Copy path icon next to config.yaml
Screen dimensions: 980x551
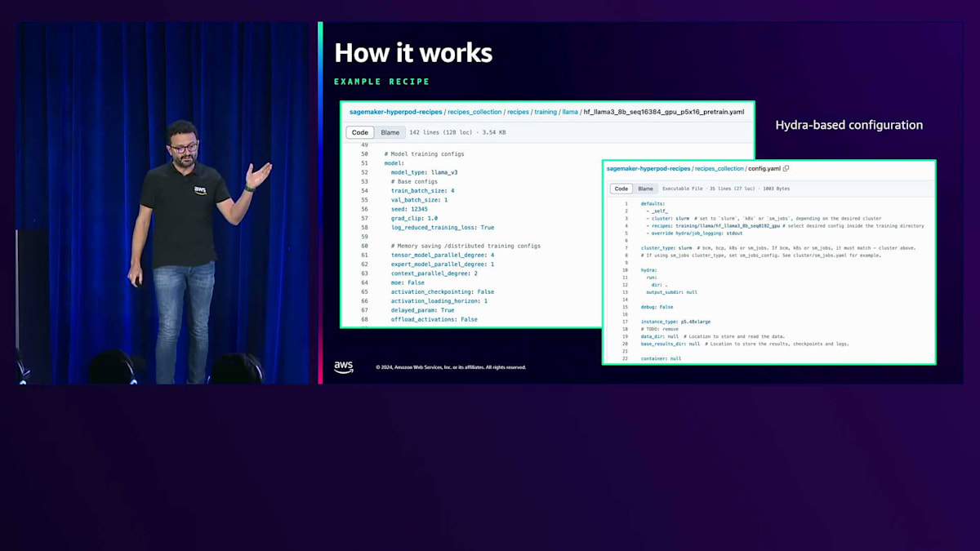(x=786, y=168)
